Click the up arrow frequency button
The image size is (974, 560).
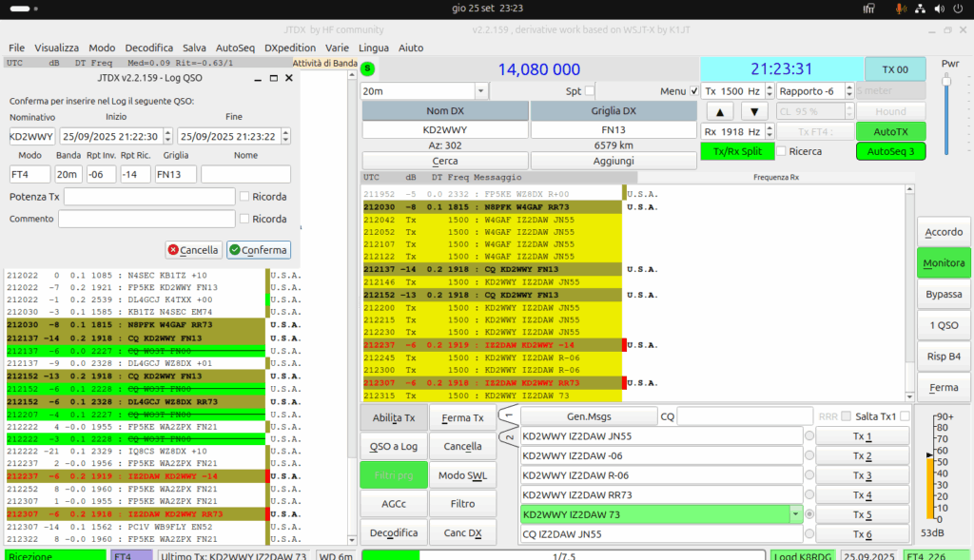point(720,112)
